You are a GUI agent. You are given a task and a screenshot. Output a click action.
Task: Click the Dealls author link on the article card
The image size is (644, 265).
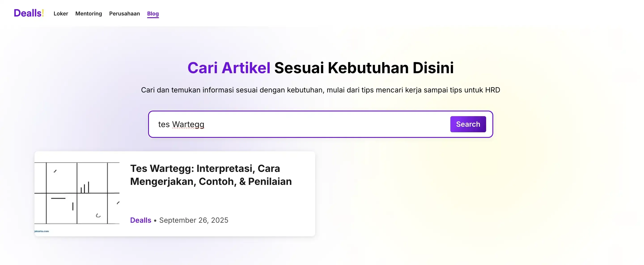pyautogui.click(x=140, y=220)
